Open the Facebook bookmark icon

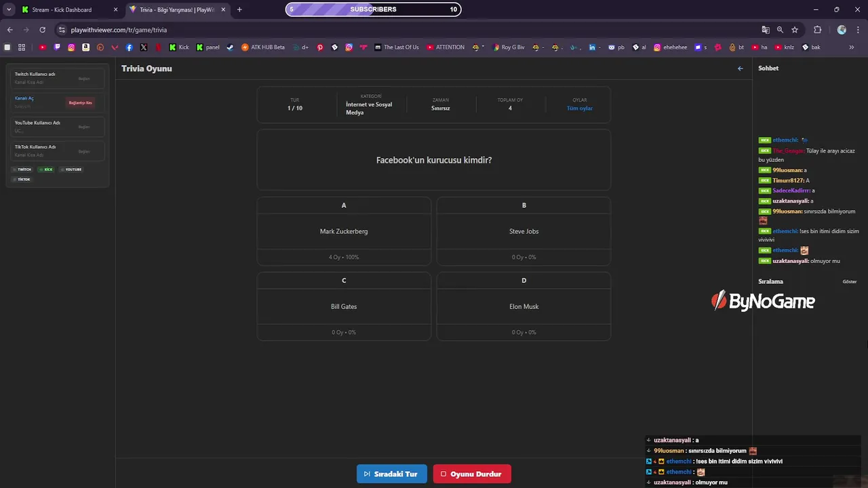click(x=129, y=47)
